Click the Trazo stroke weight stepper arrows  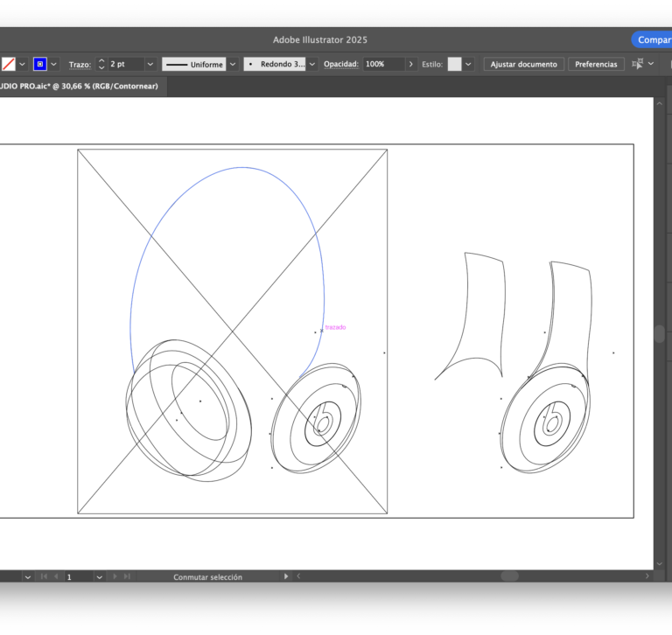(x=101, y=64)
